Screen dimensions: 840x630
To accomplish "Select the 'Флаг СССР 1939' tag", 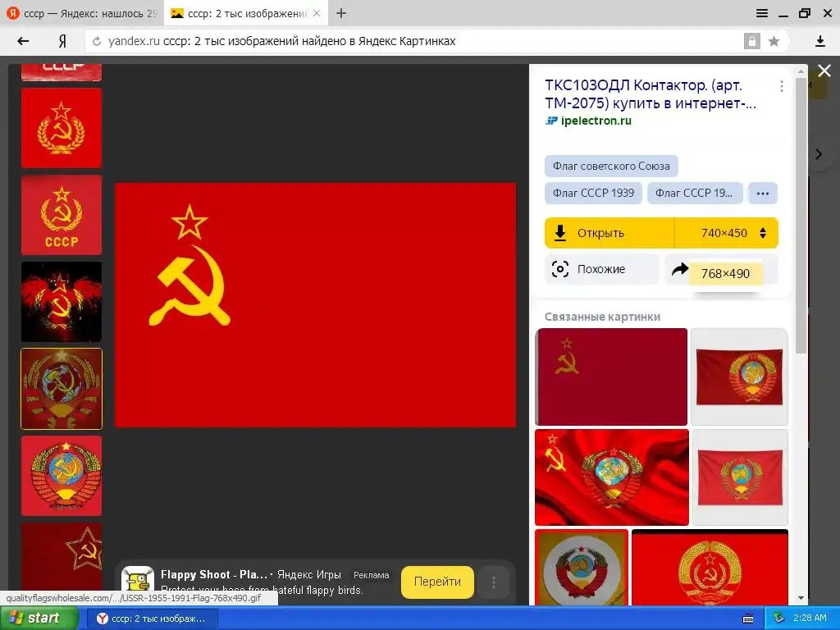I will 593,193.
